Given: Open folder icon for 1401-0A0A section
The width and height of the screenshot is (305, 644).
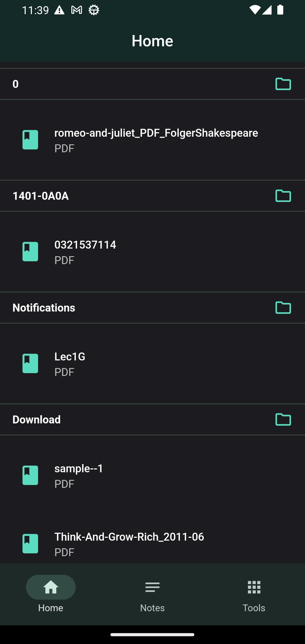Looking at the screenshot, I should coord(283,196).
